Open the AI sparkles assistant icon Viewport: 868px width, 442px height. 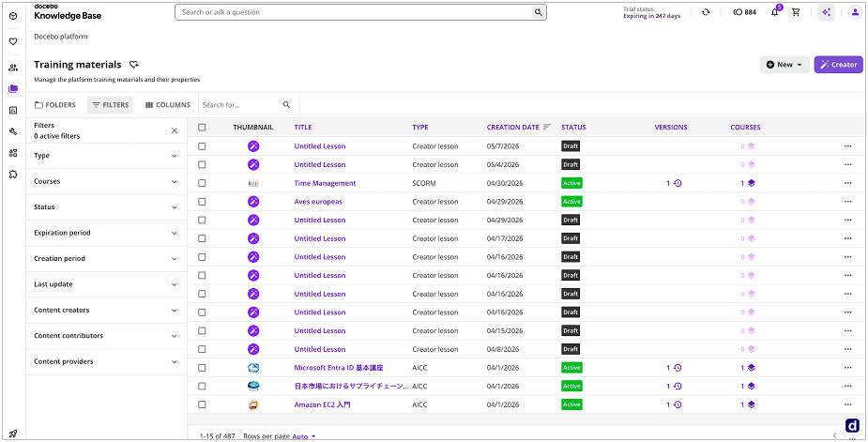[827, 12]
